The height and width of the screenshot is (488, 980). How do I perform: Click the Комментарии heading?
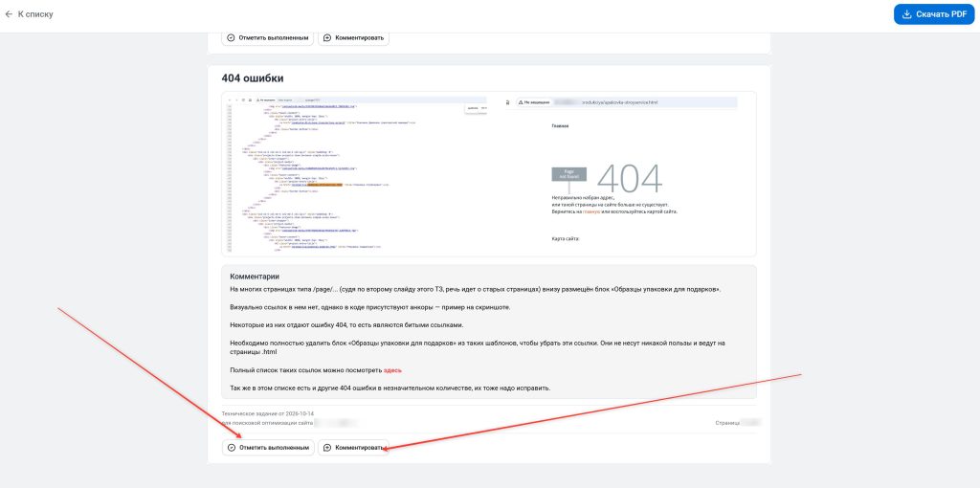[x=255, y=277]
